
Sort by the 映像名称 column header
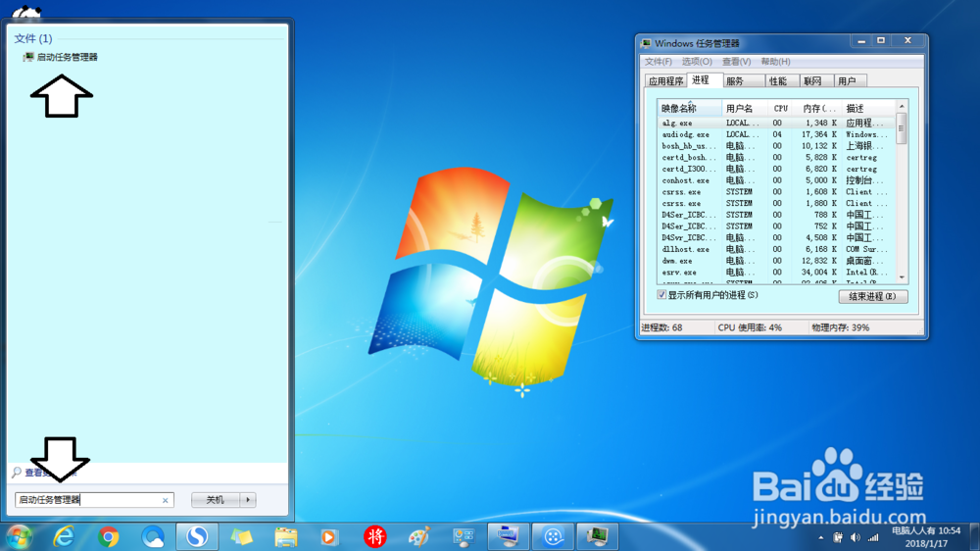click(689, 108)
